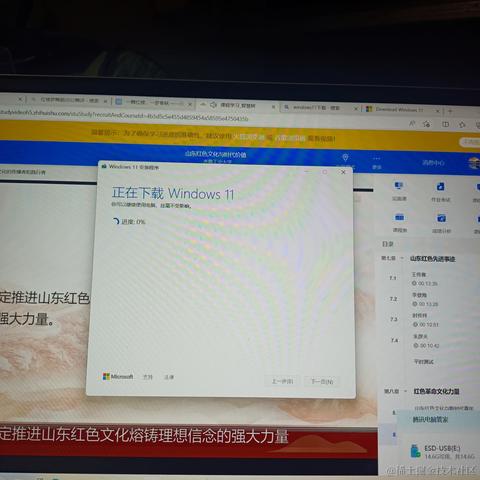Play lesson 7.3 in the catalog

pos(425,320)
